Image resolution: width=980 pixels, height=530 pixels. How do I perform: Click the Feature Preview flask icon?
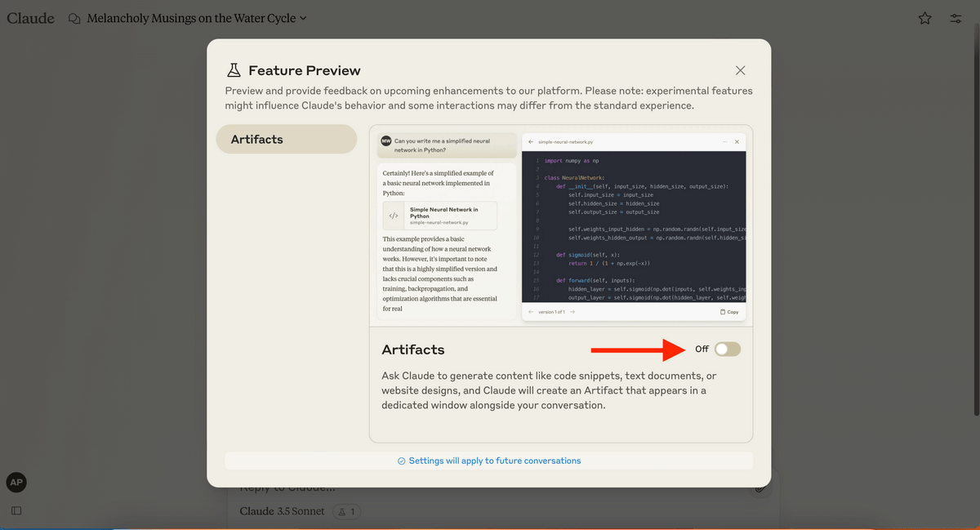pos(234,70)
